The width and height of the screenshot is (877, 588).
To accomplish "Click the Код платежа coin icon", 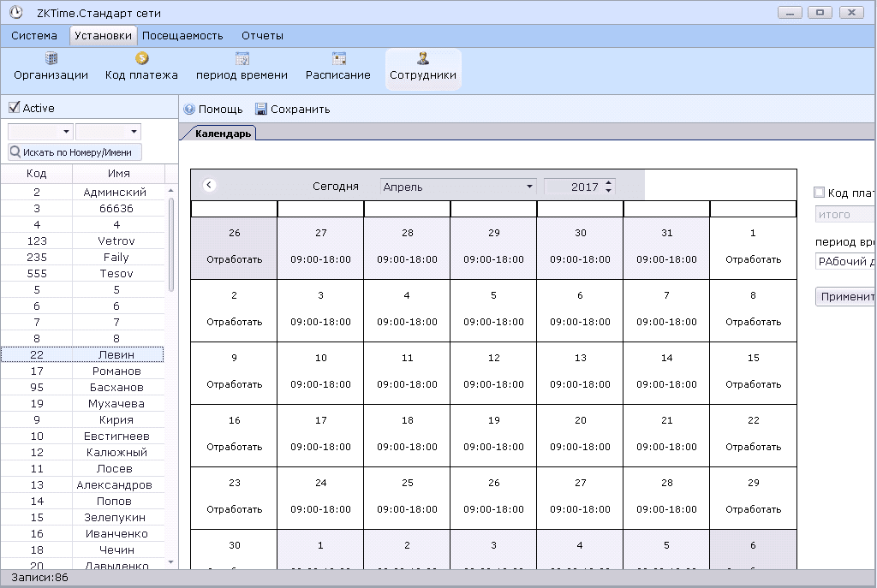I will coord(141,59).
